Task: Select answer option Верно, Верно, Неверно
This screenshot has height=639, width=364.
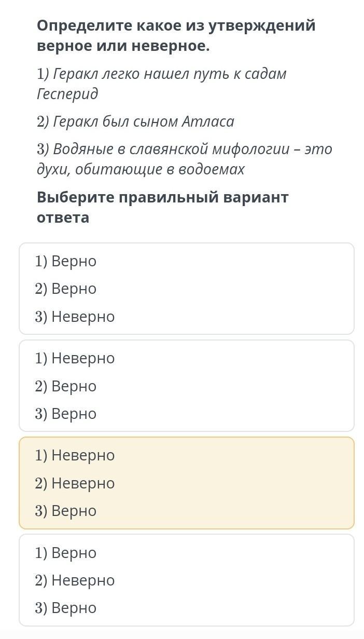Action: (187, 289)
